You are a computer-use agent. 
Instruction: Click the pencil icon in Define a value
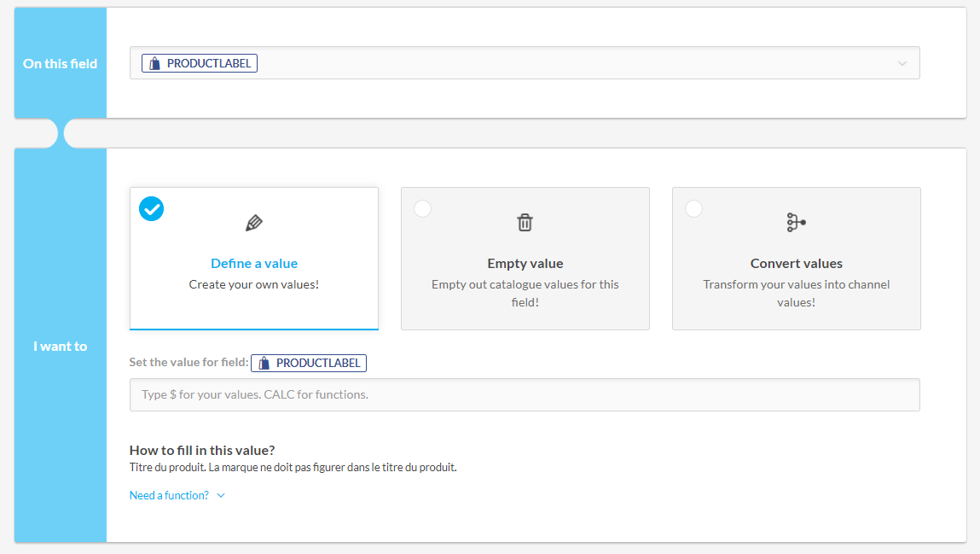[253, 224]
